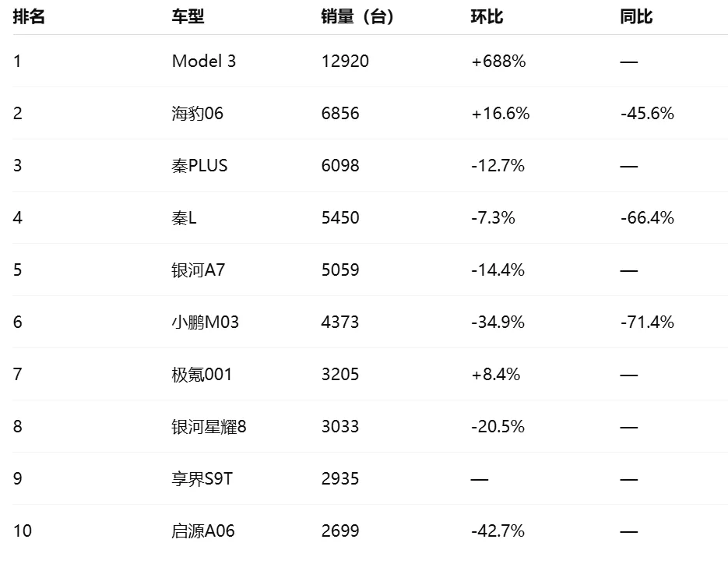Screen dimensions: 728x564
Task: Click the -71.4% year-over-year value
Action: coord(647,323)
